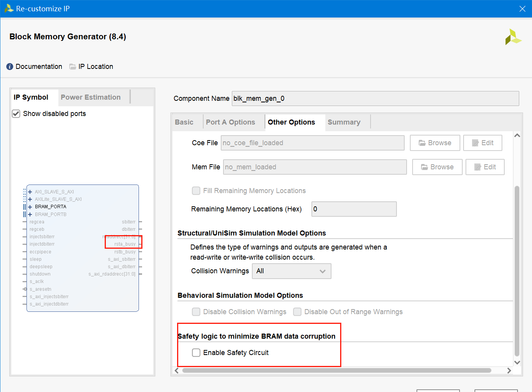Click the regceb port label
This screenshot has height=392, width=532.
37,229
